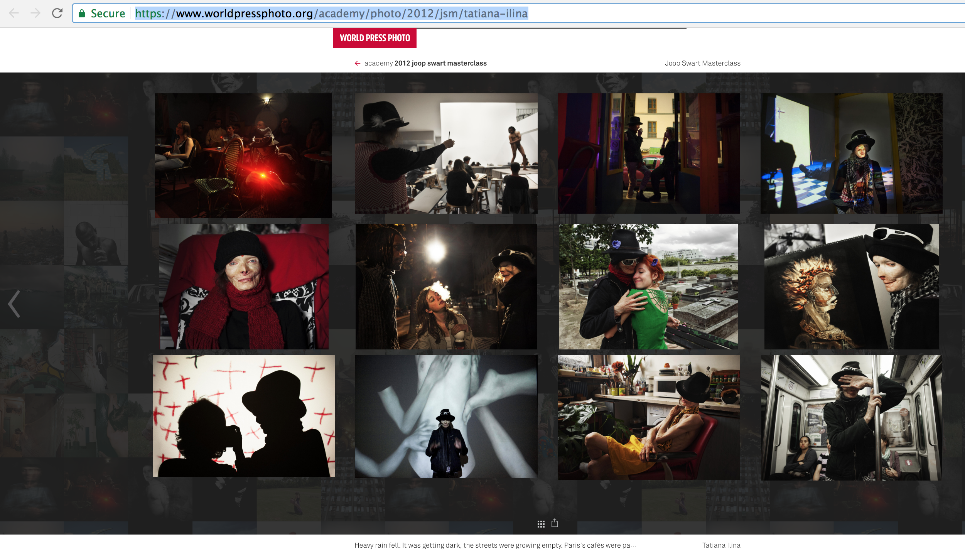Open the night street smoking photo
This screenshot has width=965, height=560.
pyautogui.click(x=446, y=287)
